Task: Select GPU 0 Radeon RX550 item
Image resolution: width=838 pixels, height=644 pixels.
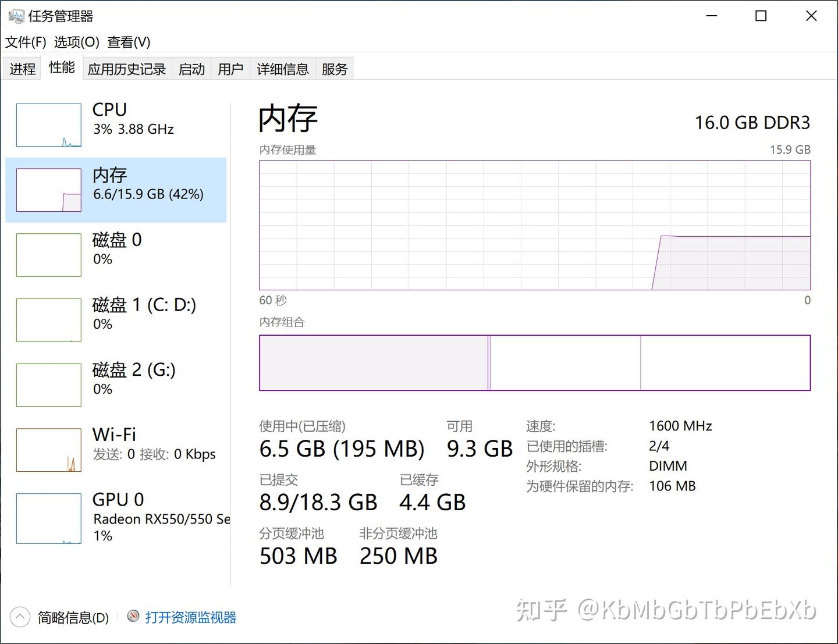Action: [x=116, y=518]
